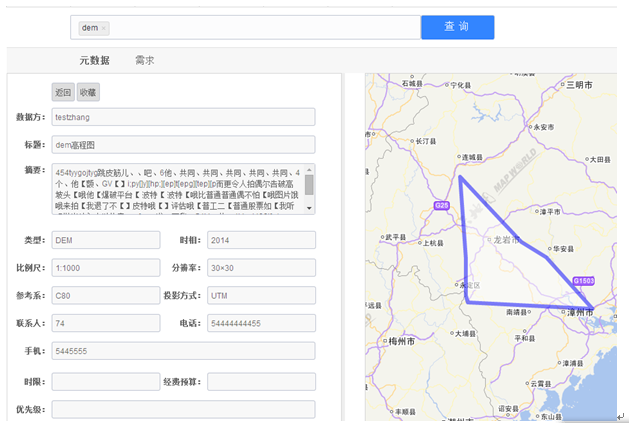Click the 龙岩市 label on the map
This screenshot has height=423, width=629.
tap(506, 240)
